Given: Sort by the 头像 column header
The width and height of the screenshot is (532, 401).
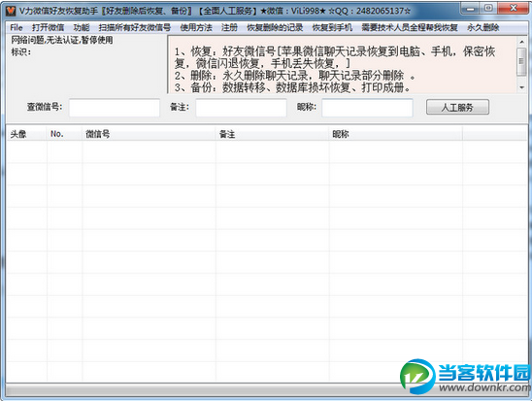Looking at the screenshot, I should point(26,134).
